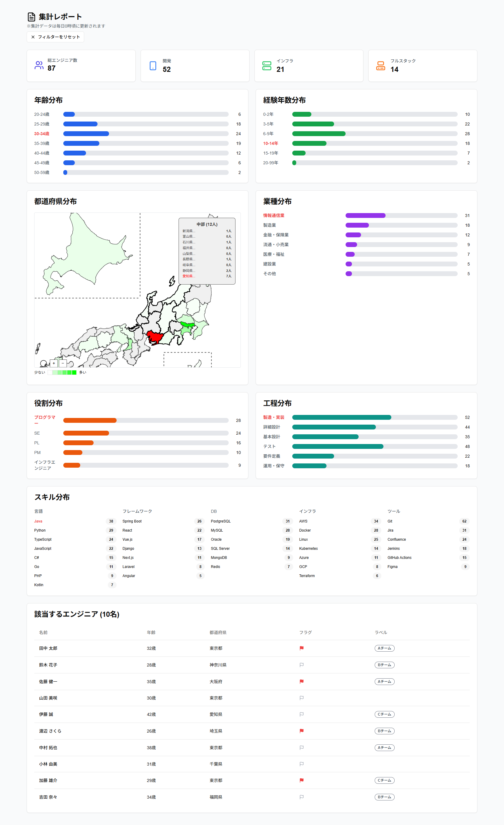
Task: Click the report document icon beside 集計レポート
Action: pos(31,17)
